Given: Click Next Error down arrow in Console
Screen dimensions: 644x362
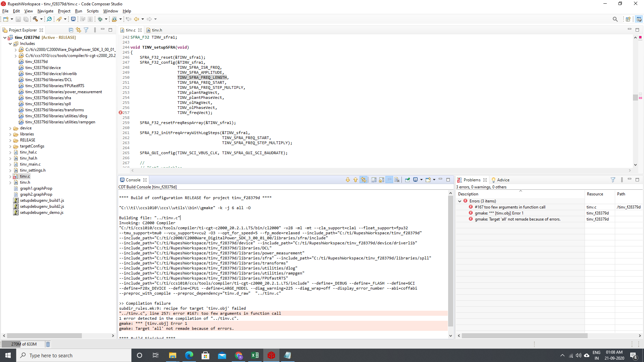Looking at the screenshot, I should 348,180.
